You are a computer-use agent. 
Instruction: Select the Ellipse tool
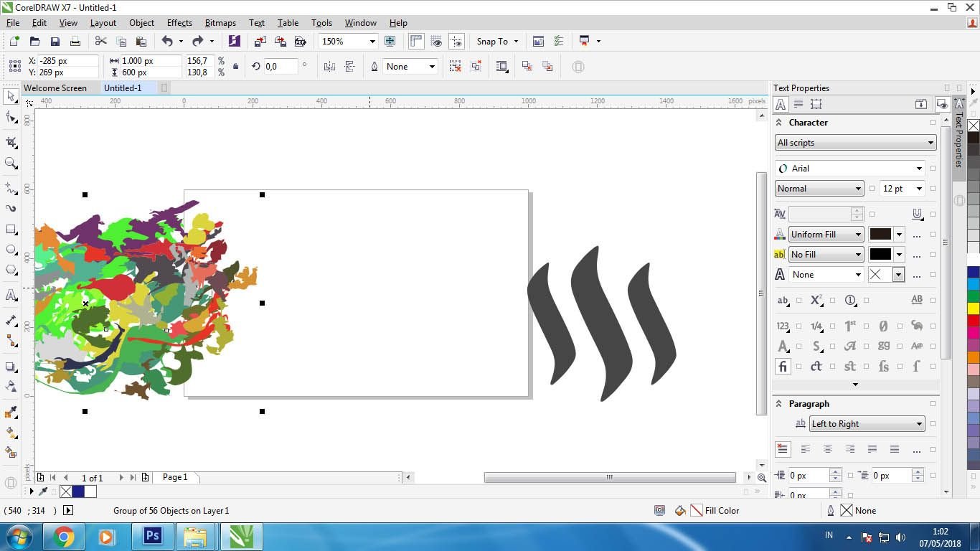click(11, 250)
